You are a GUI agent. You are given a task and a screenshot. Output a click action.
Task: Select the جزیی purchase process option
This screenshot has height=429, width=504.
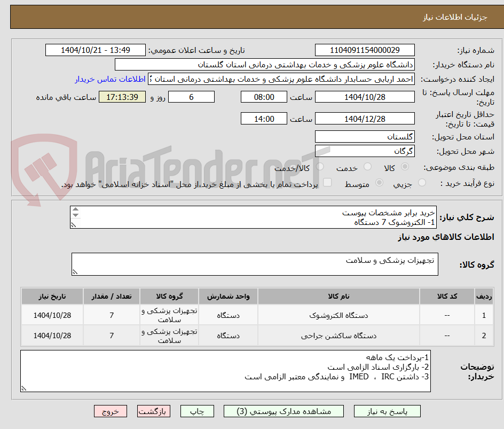422,183
